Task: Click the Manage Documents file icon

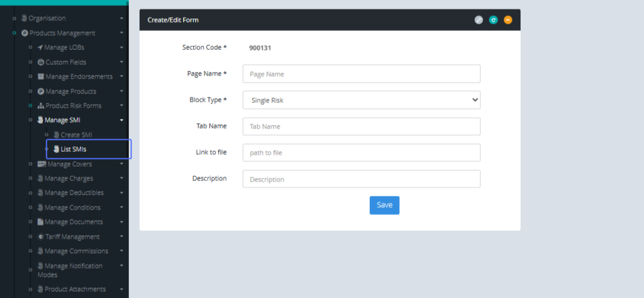Action: pyautogui.click(x=40, y=222)
